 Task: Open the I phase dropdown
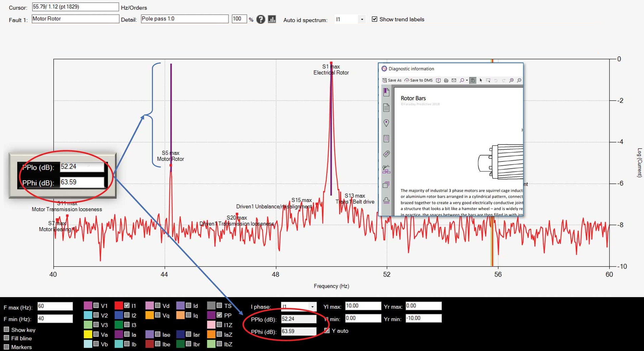pyautogui.click(x=312, y=306)
